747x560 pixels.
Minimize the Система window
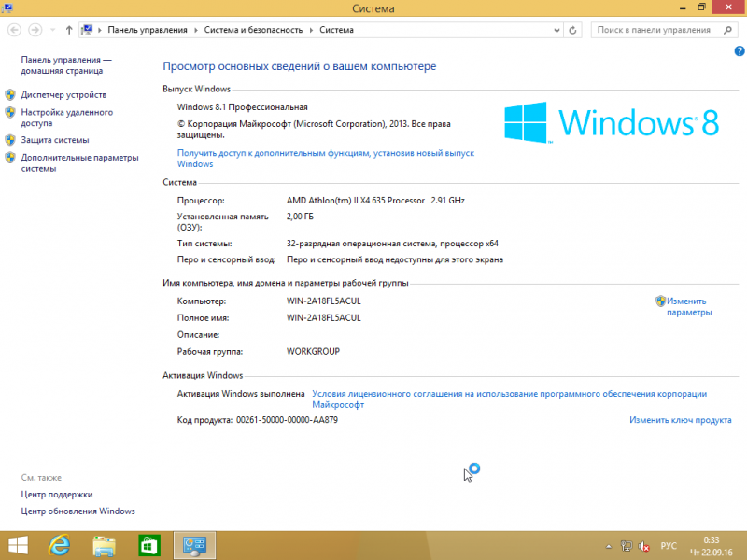click(683, 7)
